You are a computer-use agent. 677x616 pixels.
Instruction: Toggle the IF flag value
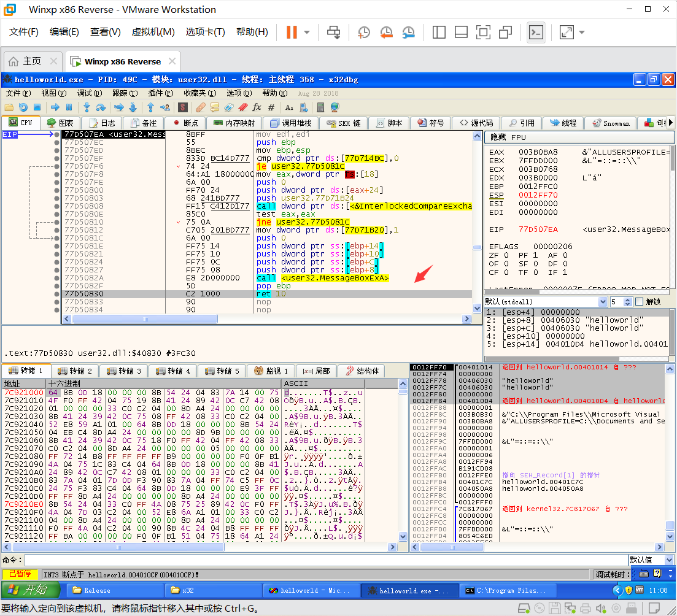565,272
